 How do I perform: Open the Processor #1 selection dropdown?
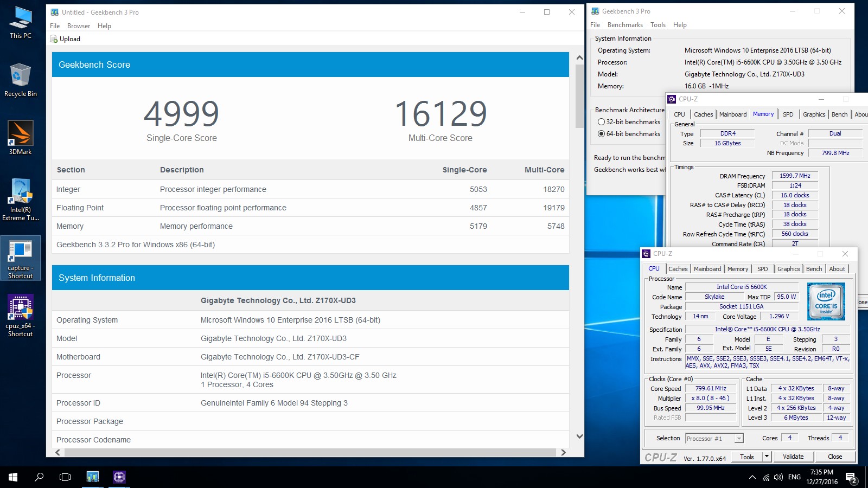coord(714,438)
